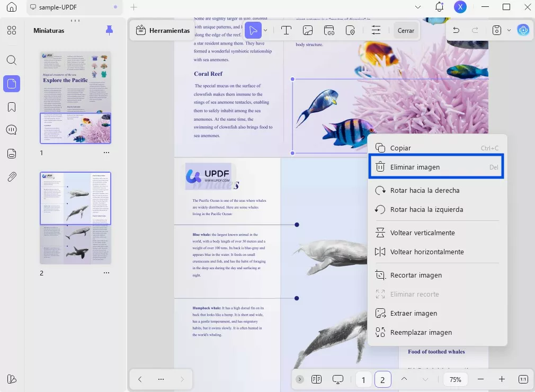Viewport: 535px width, 392px height.
Task: Open the Comments panel icon in the sidebar
Action: coord(12,130)
